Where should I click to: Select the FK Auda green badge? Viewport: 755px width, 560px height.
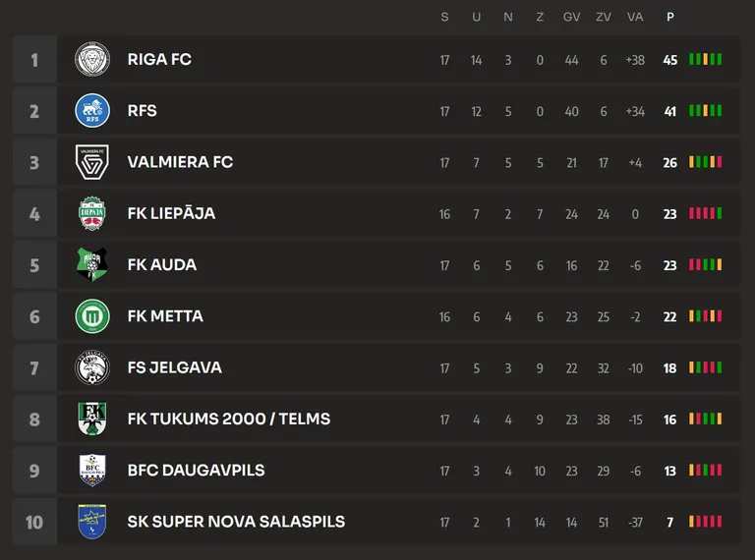92,264
